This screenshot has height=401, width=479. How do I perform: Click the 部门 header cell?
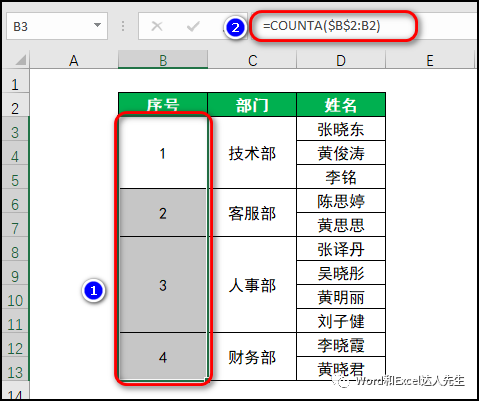[x=252, y=105]
